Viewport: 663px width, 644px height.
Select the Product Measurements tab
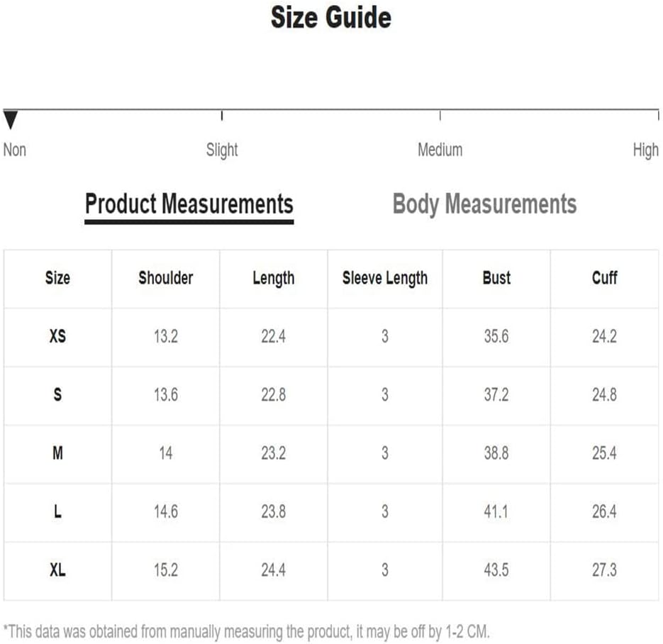[x=189, y=206]
